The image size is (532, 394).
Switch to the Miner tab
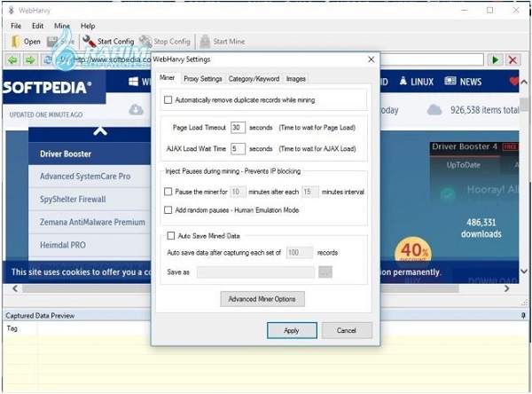point(168,78)
